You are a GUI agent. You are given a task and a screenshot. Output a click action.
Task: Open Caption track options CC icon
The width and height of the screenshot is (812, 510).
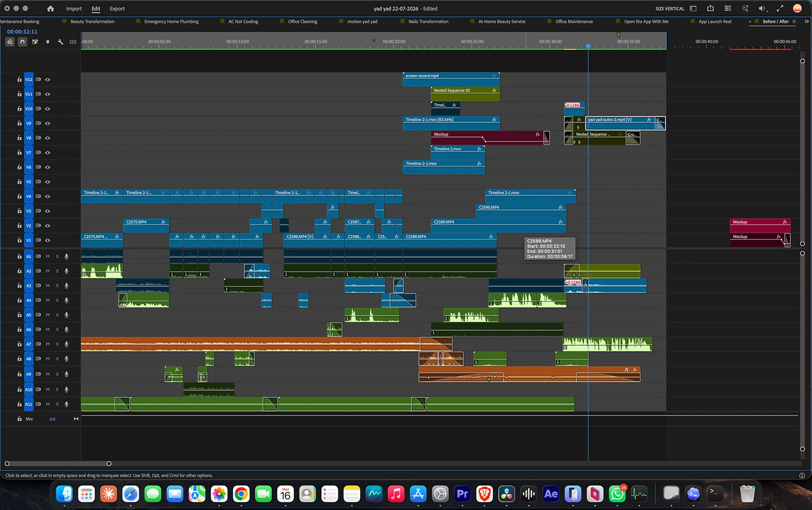[x=73, y=42]
